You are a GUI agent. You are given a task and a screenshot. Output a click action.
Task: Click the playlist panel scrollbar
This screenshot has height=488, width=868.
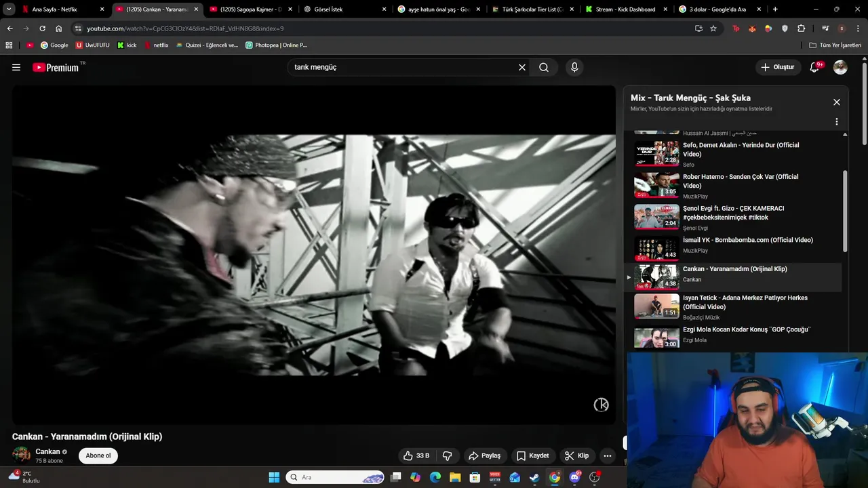coord(845,210)
